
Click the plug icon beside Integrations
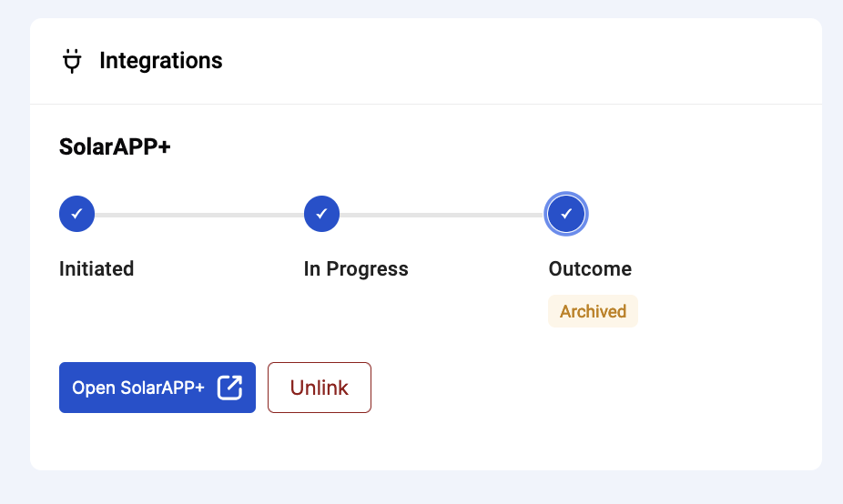(x=72, y=61)
